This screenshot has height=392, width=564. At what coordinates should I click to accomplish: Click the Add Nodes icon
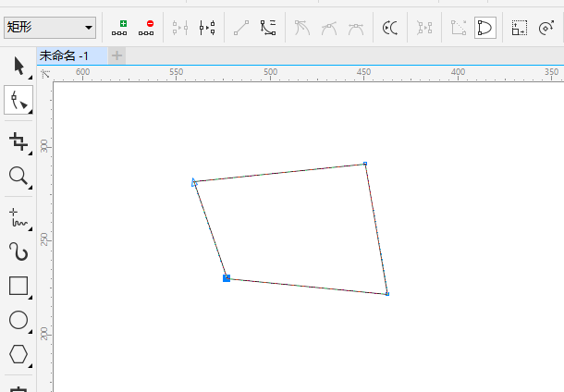tap(119, 28)
